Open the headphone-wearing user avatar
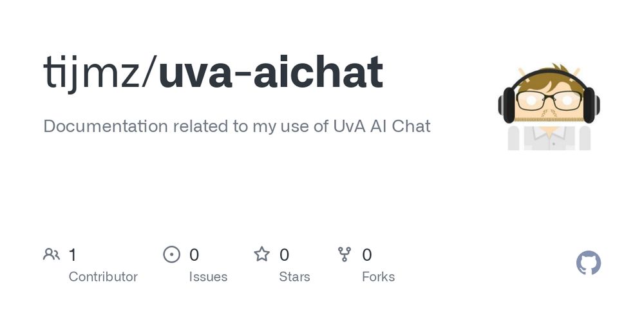644x322 pixels. 549,107
